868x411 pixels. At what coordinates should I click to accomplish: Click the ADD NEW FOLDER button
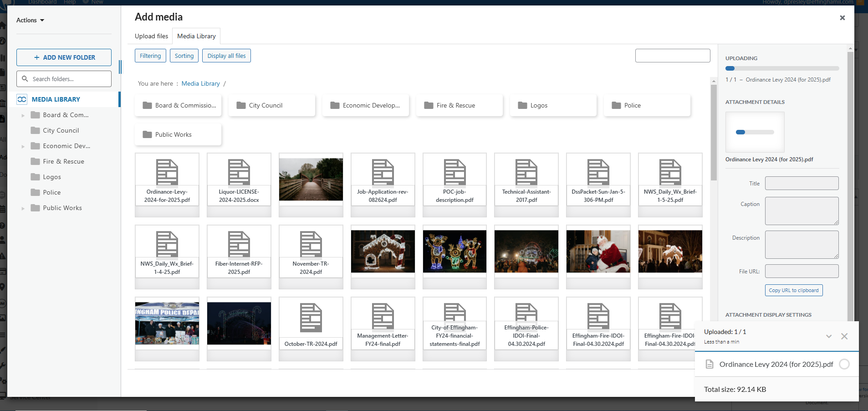64,57
